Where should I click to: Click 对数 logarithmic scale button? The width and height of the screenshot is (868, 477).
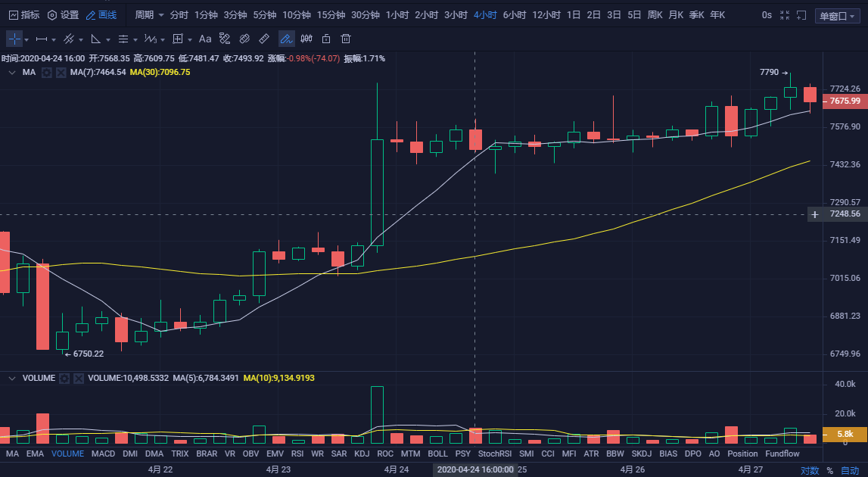(x=810, y=470)
